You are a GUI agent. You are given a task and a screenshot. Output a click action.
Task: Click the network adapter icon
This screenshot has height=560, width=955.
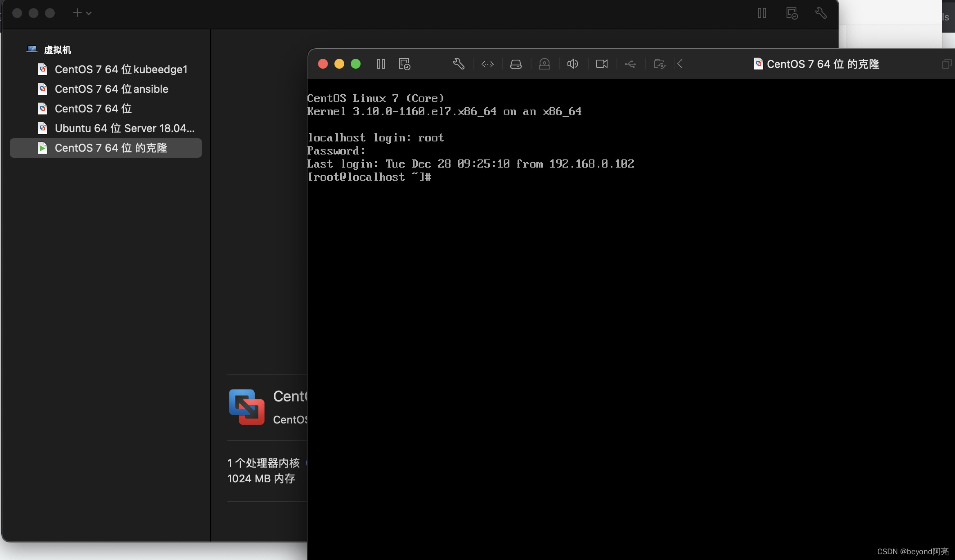click(487, 64)
